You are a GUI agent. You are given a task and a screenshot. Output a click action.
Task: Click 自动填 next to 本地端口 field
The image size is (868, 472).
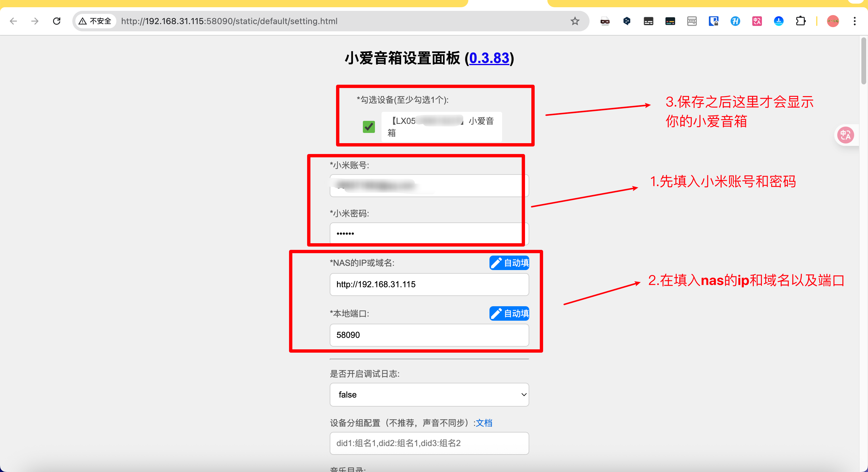[x=509, y=313]
